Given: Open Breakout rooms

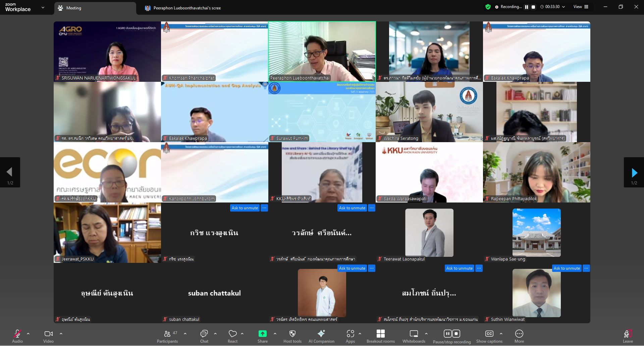Looking at the screenshot, I should pyautogui.click(x=380, y=336).
